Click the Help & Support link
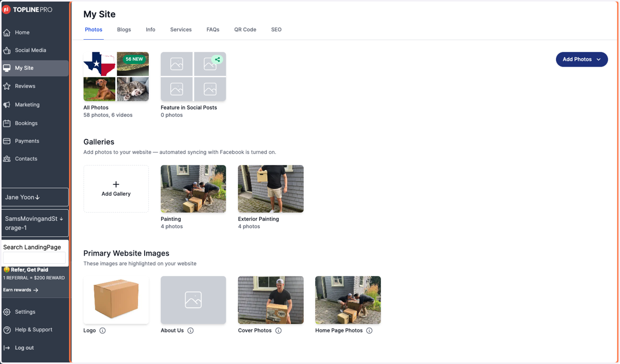 (x=35, y=330)
